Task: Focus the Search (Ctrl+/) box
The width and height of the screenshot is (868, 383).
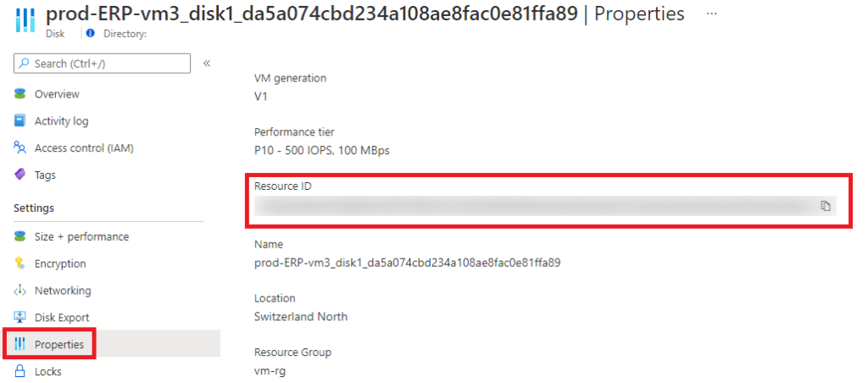Action: [x=102, y=64]
